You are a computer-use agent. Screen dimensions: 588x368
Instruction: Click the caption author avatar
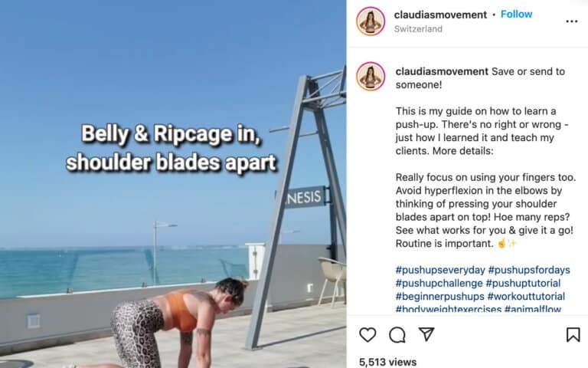tap(371, 77)
